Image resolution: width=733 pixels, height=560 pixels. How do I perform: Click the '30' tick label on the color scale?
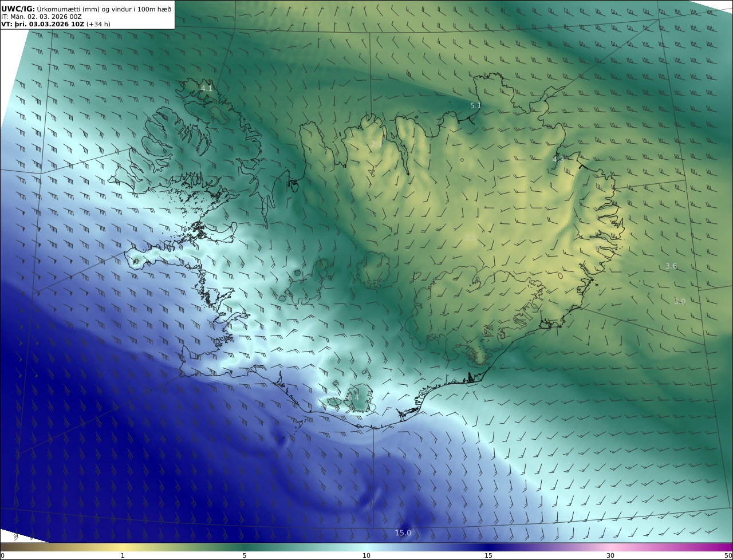pos(610,555)
